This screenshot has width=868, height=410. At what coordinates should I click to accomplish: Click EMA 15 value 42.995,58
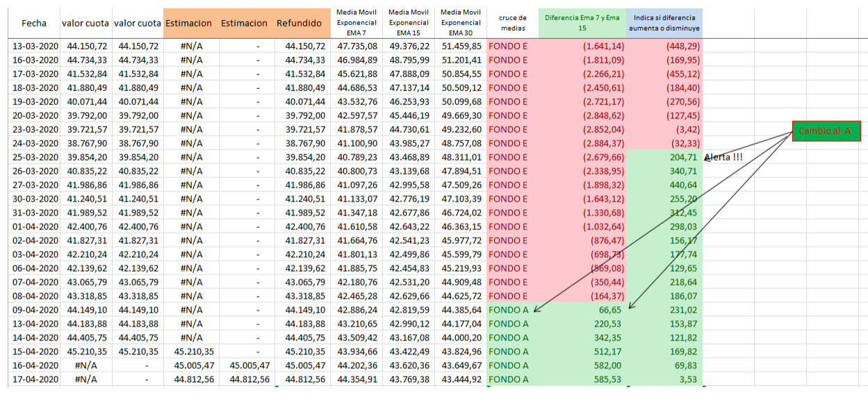coord(409,185)
